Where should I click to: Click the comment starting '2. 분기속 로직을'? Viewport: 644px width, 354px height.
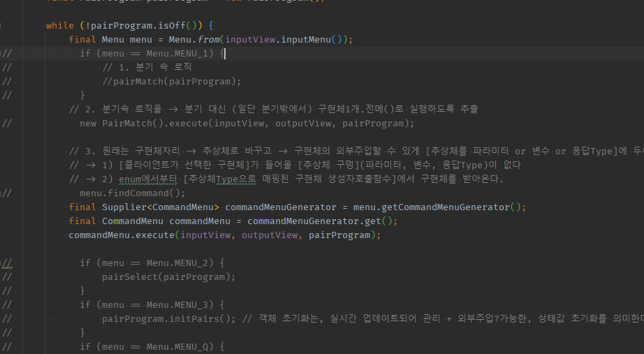[274, 109]
